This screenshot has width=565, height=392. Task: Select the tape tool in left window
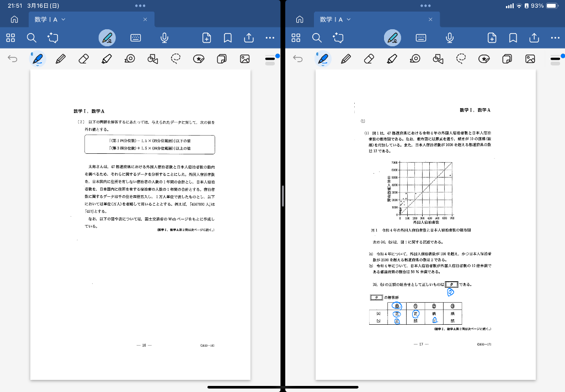pos(130,59)
